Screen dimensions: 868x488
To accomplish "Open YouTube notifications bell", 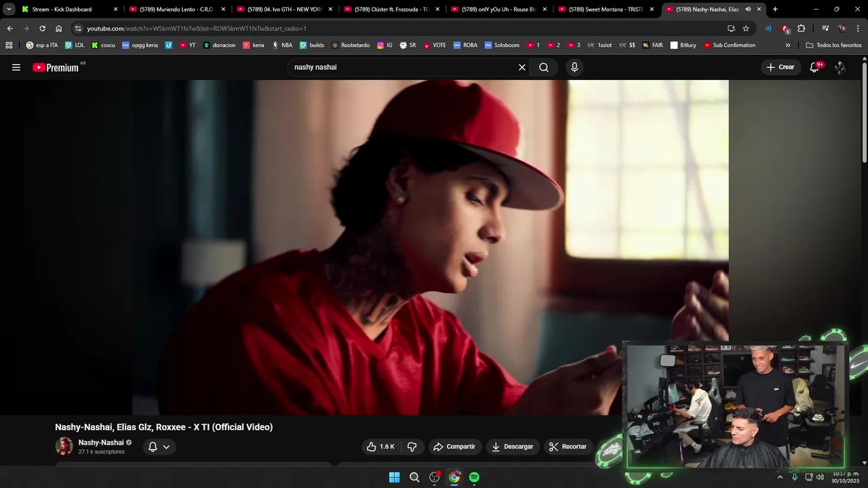I will pos(814,67).
